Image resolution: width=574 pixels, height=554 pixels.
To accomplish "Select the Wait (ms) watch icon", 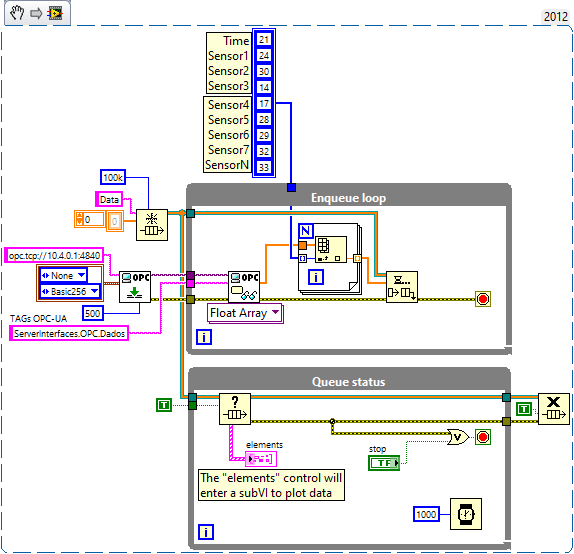I will click(x=466, y=514).
